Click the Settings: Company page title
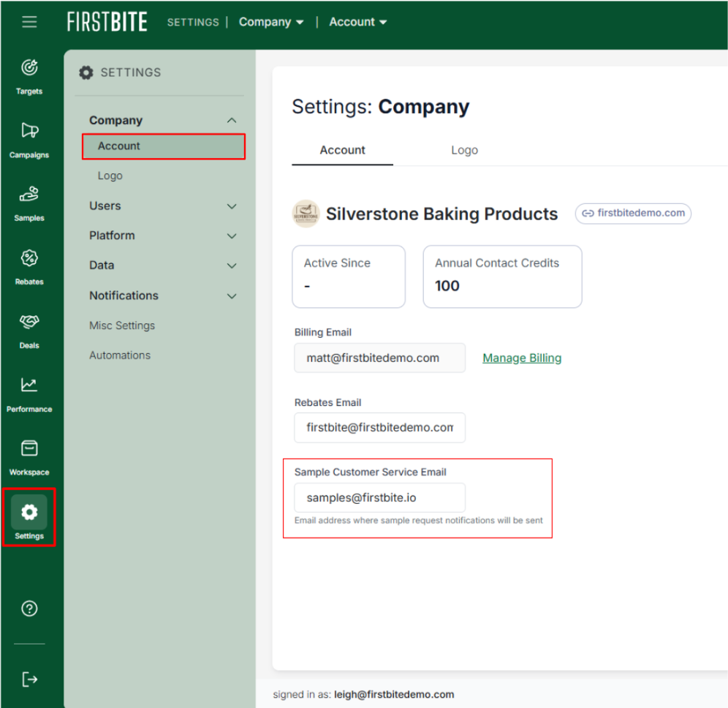The width and height of the screenshot is (728, 708). 381,107
